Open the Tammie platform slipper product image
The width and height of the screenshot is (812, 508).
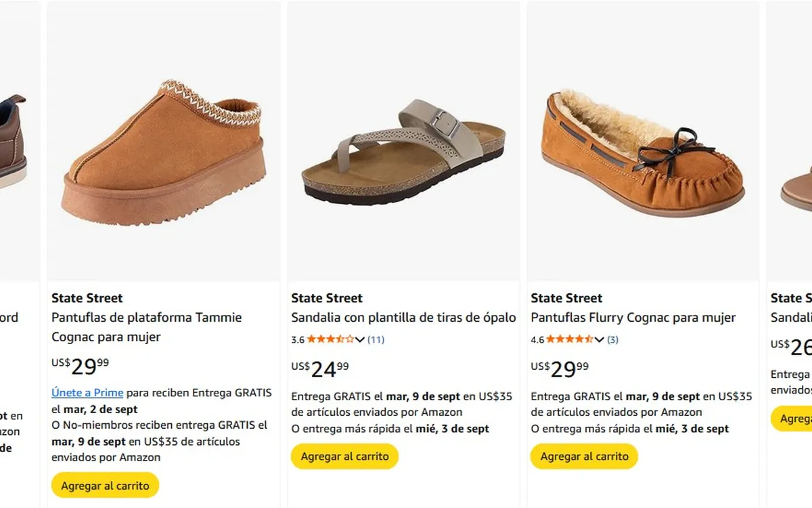pos(163,152)
